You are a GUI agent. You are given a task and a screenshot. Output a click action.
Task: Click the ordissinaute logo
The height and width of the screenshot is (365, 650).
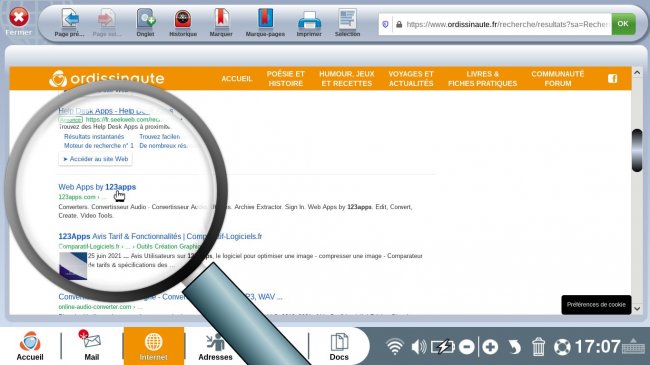click(x=107, y=78)
